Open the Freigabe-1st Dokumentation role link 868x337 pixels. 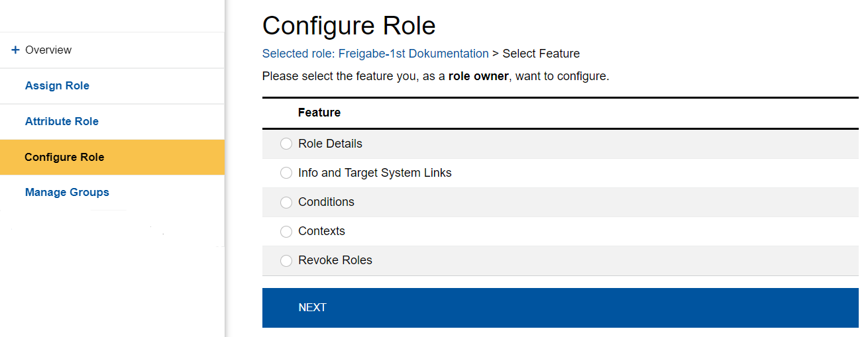(x=413, y=54)
